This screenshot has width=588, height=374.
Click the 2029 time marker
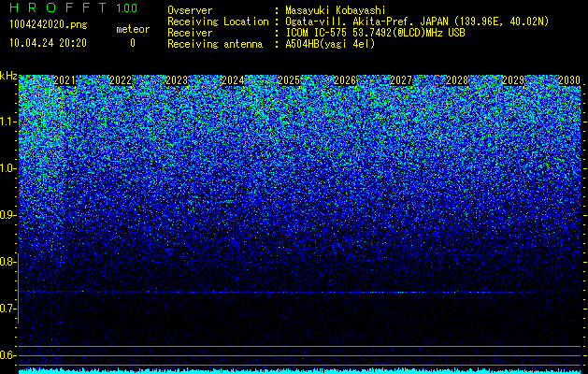pyautogui.click(x=513, y=80)
